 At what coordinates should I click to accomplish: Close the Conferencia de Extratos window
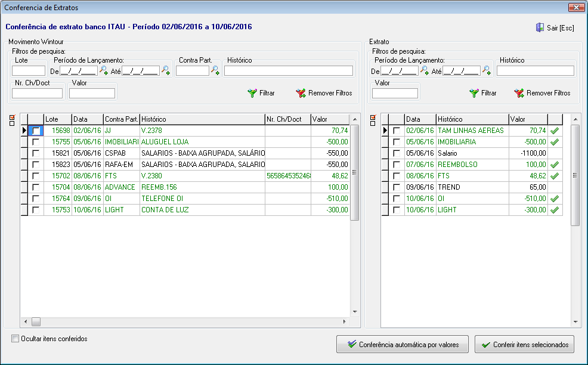tap(575, 7)
